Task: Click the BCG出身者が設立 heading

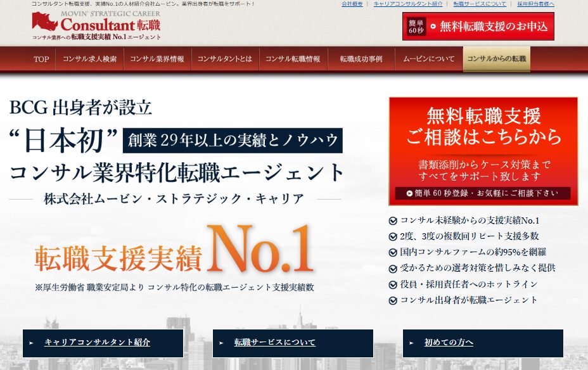Action: coord(80,108)
